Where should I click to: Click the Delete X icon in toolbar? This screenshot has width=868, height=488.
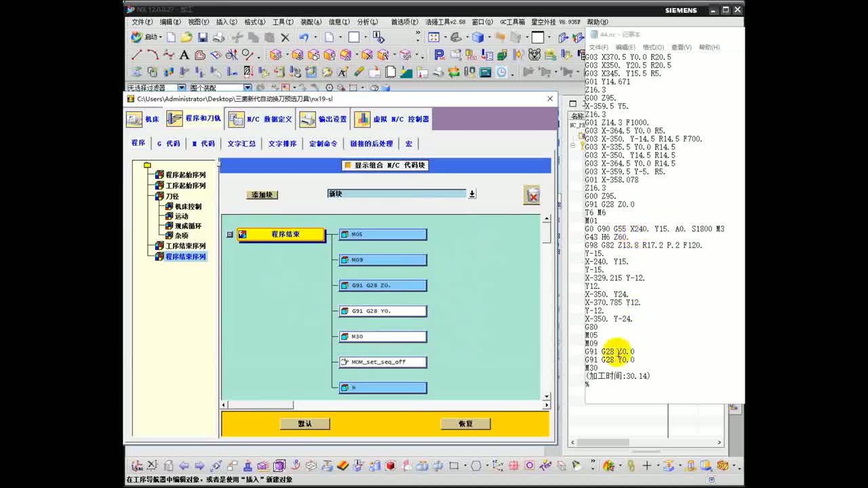[x=285, y=37]
